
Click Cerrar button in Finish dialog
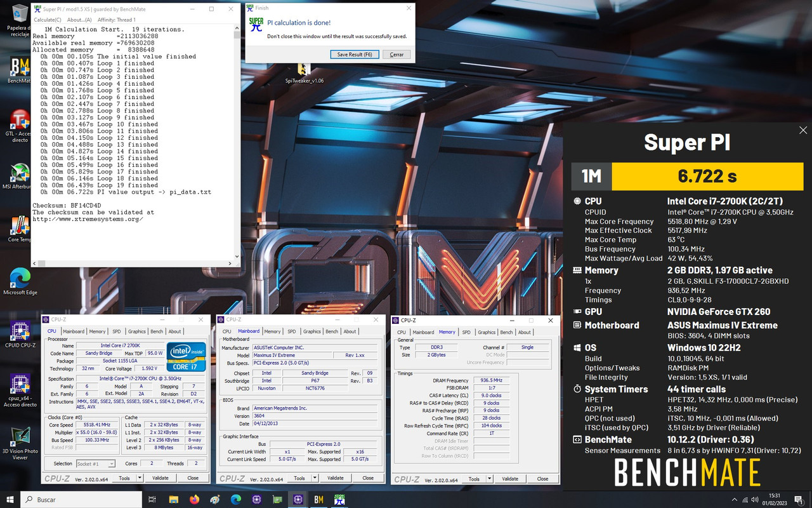point(396,55)
